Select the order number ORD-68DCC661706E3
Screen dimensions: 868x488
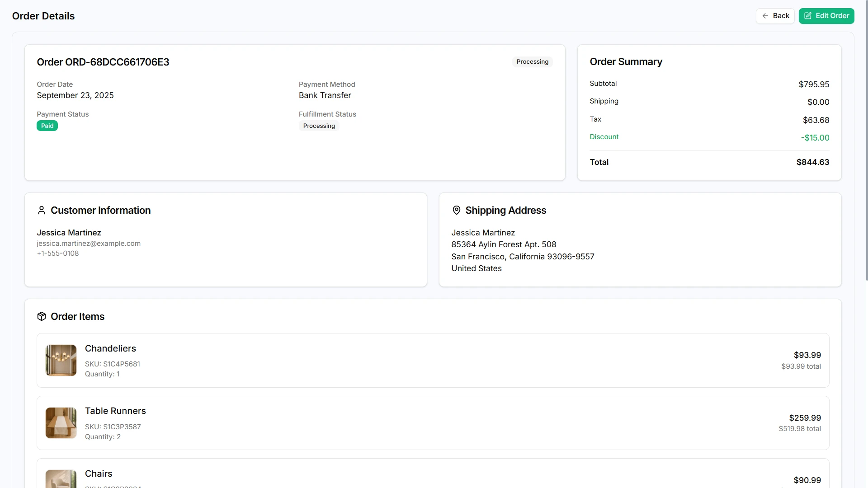click(117, 62)
